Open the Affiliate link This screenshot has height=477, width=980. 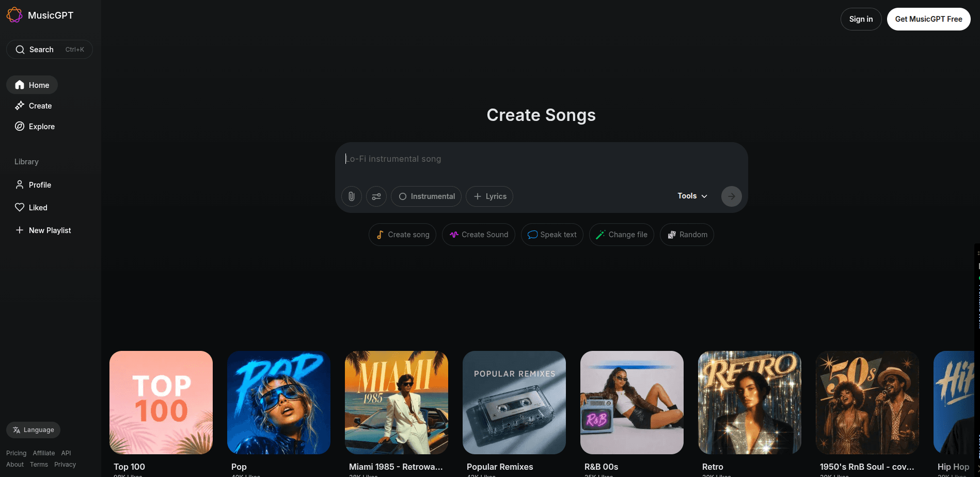(44, 453)
